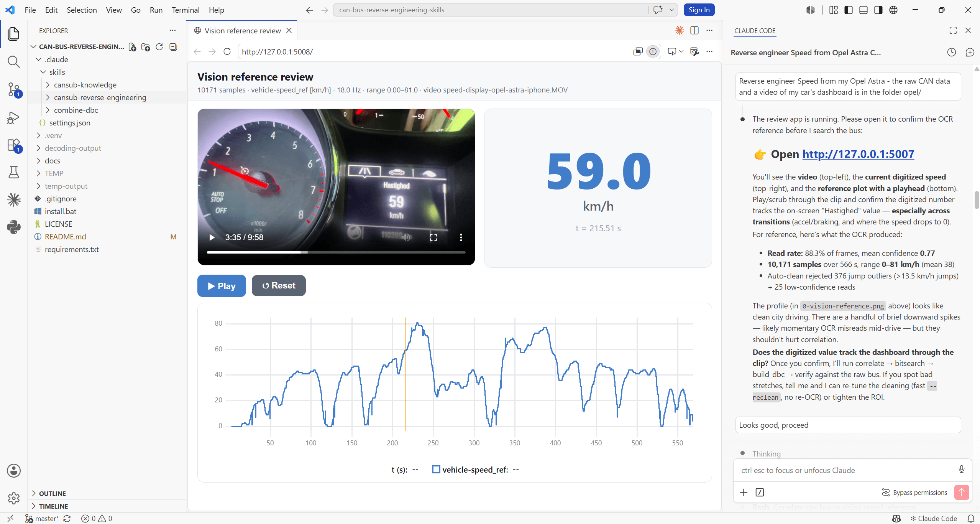This screenshot has width=980, height=524.
Task: Mute the video via speaker icon
Action: (x=406, y=237)
